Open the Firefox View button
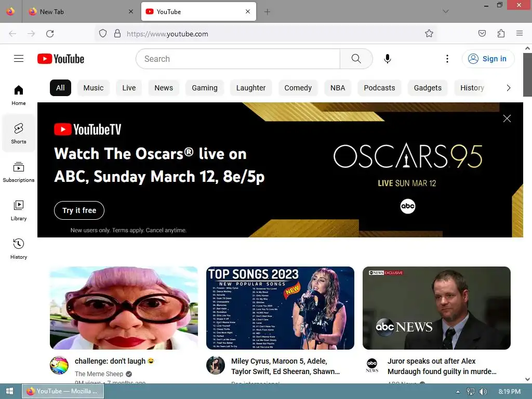The height and width of the screenshot is (399, 532). pyautogui.click(x=10, y=11)
